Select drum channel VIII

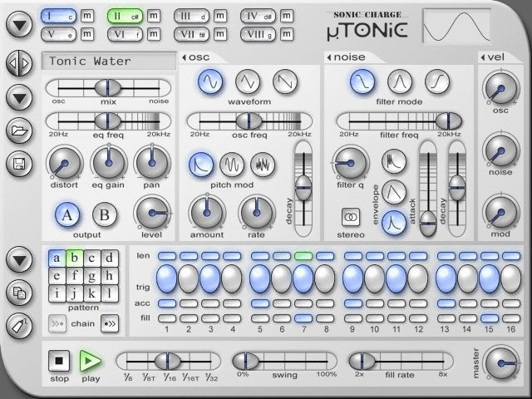[x=258, y=34]
